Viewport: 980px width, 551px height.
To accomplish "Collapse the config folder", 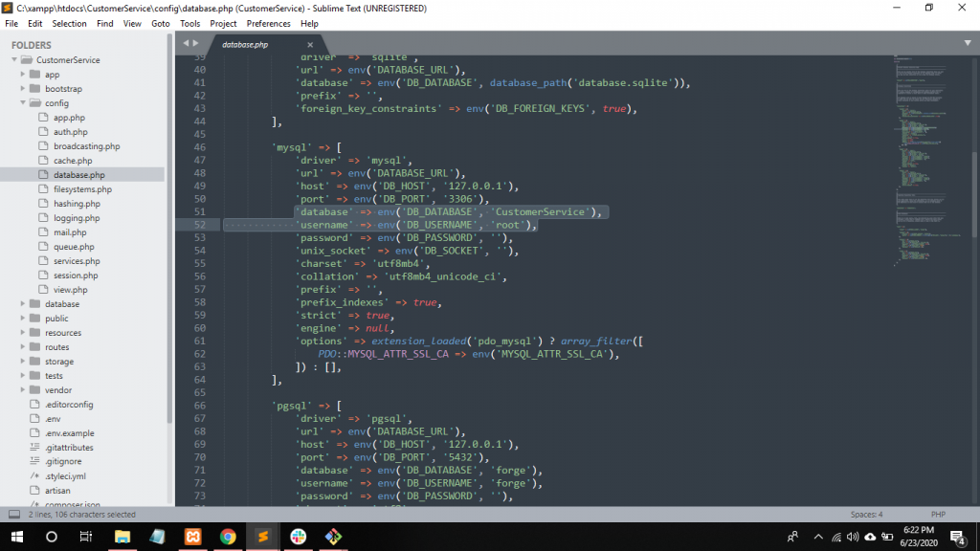I will 23,103.
